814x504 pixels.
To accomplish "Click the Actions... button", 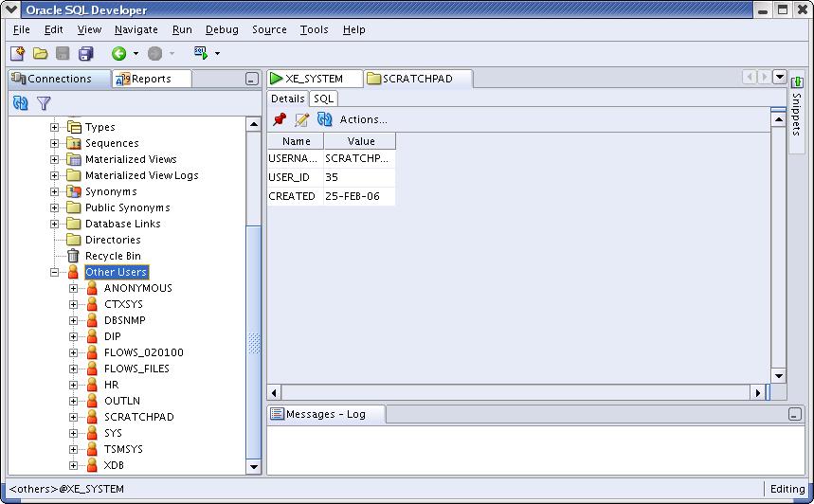I will click(363, 119).
